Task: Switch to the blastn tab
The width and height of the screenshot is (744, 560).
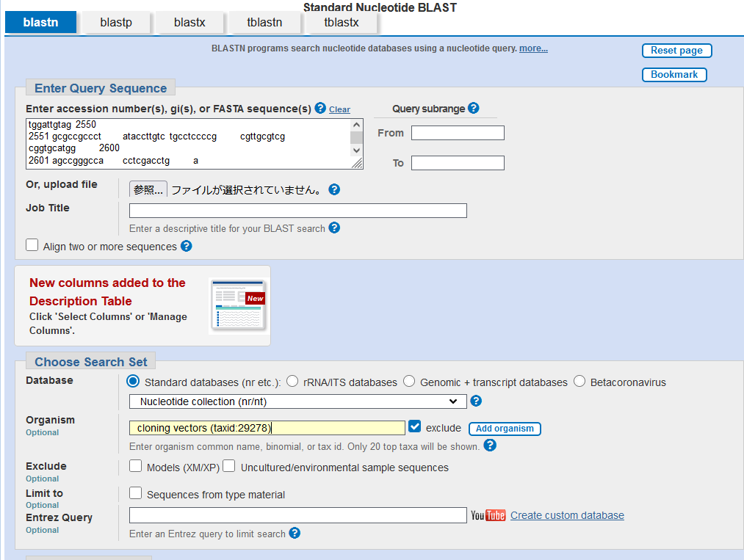Action: coord(41,22)
